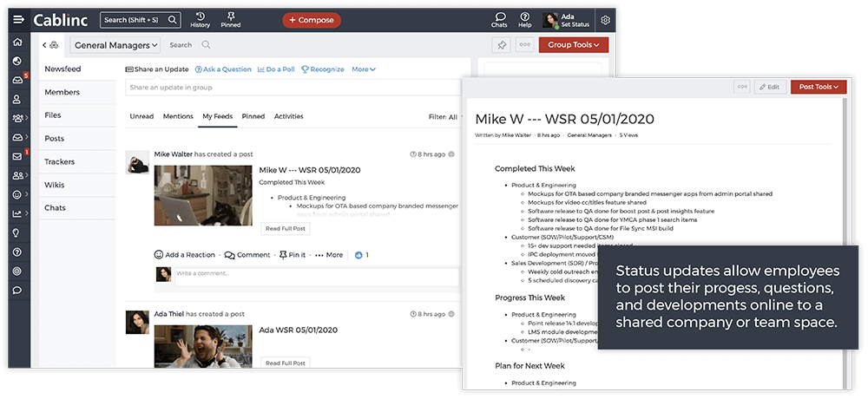This screenshot has width=868, height=399.
Task: Click the Home icon in sidebar
Action: coord(17,42)
